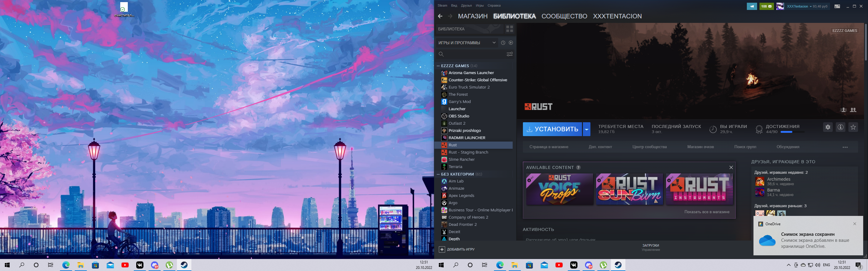Open Rust Voice Props DLC thumbnail

(x=559, y=189)
